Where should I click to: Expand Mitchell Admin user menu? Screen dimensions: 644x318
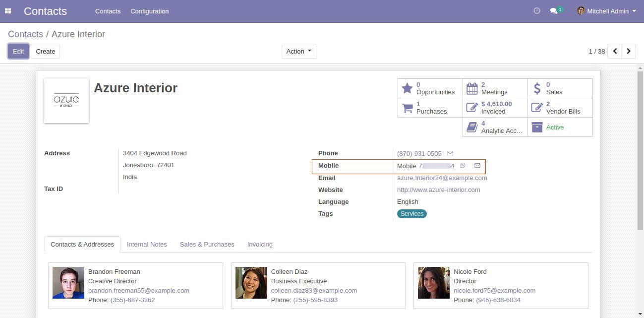tap(606, 11)
